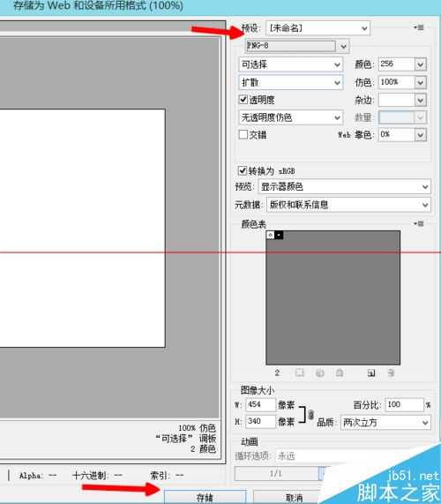Open the 预设 未命名 preset dropdown
The image size is (441, 504).
(318, 28)
